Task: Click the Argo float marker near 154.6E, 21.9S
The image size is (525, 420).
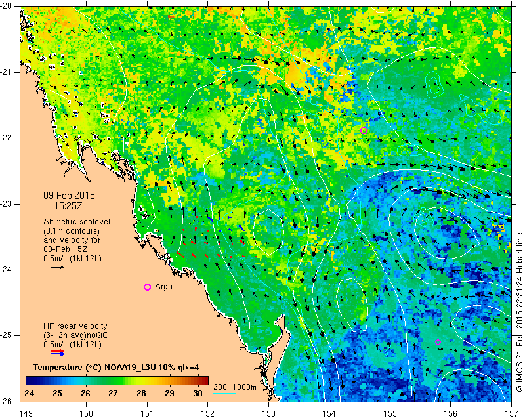Action: pos(364,131)
